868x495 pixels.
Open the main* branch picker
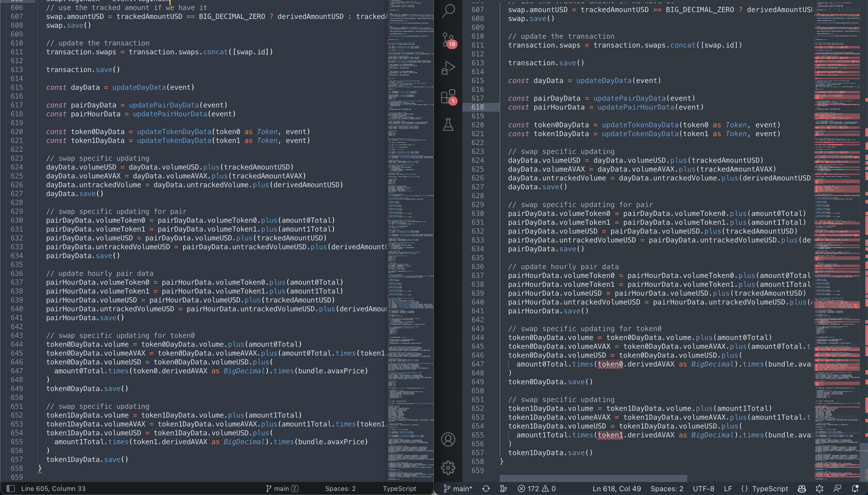coord(458,489)
